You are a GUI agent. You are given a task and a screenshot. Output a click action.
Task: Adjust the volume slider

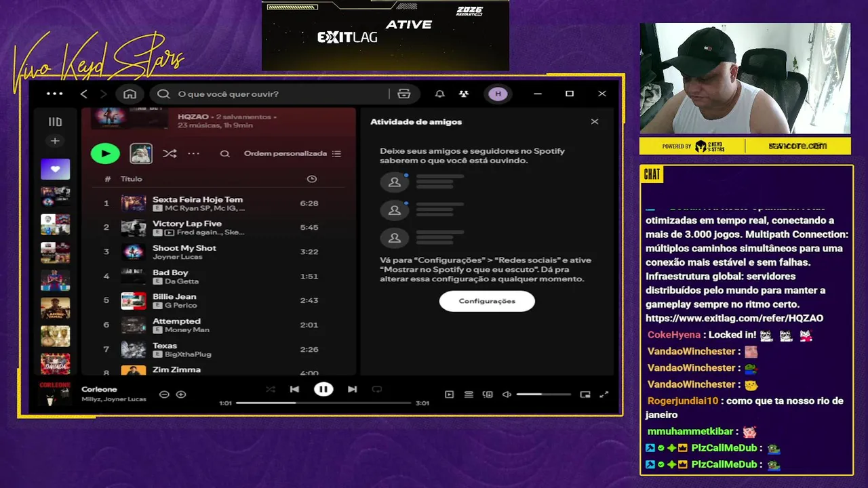543,394
